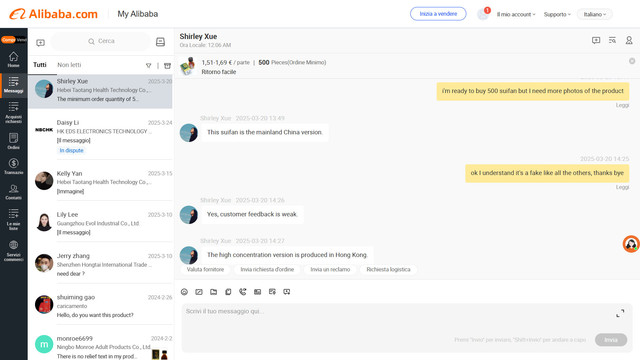640x360 pixels.
Task: Open shuiming gao conversation
Action: 100,306
